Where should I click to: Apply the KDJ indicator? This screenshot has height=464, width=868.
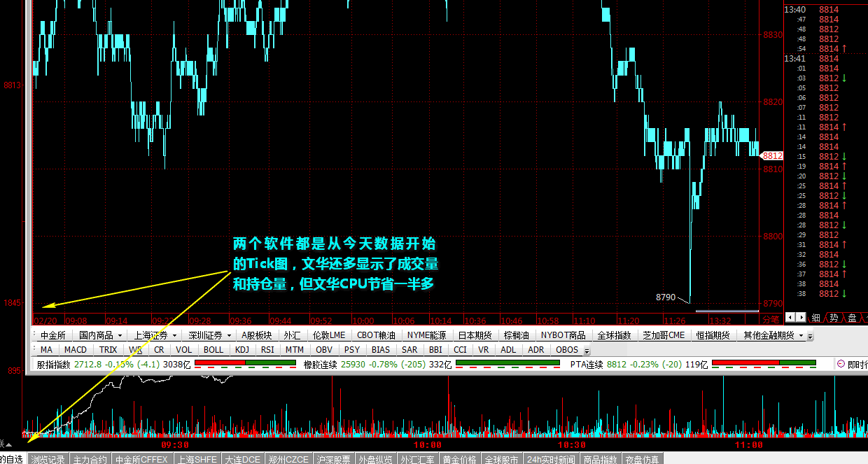tap(242, 349)
